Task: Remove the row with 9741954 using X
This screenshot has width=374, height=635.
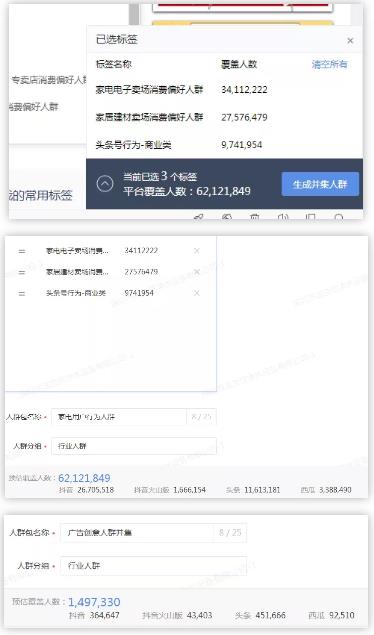Action: click(x=197, y=293)
